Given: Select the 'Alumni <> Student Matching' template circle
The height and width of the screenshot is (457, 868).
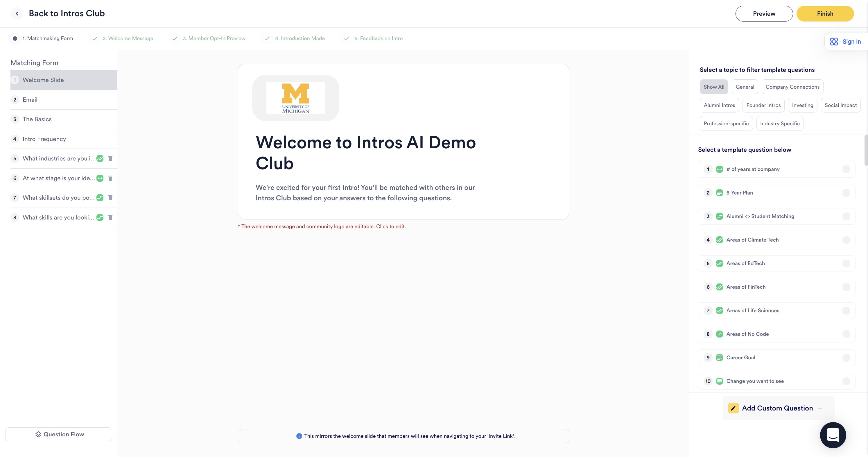Looking at the screenshot, I should (846, 217).
